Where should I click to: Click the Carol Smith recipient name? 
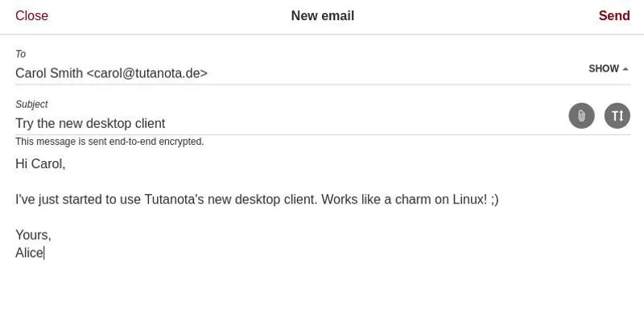[49, 73]
